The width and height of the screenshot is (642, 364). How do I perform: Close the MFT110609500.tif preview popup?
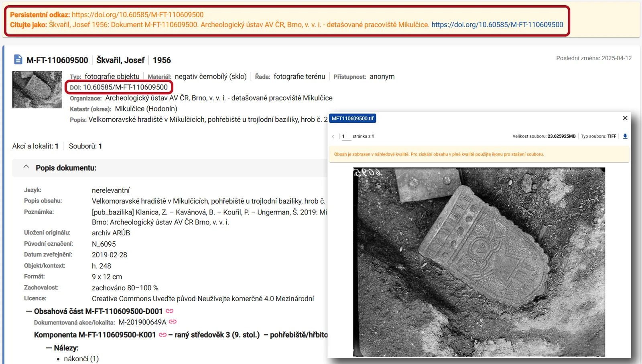pyautogui.click(x=625, y=118)
